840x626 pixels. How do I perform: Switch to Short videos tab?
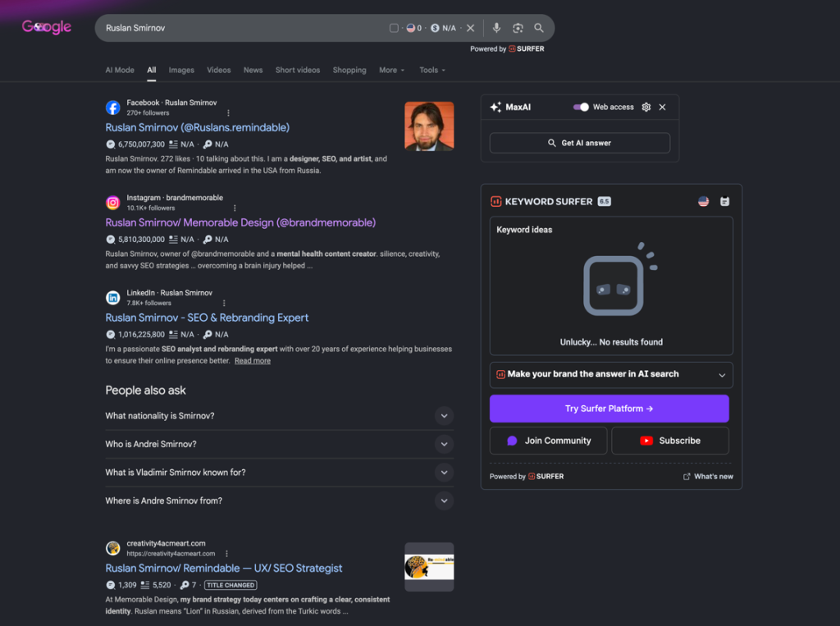pyautogui.click(x=297, y=71)
